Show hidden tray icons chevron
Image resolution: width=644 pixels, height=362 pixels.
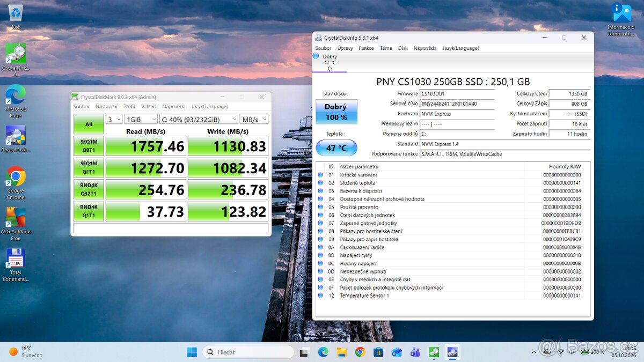tap(534, 352)
